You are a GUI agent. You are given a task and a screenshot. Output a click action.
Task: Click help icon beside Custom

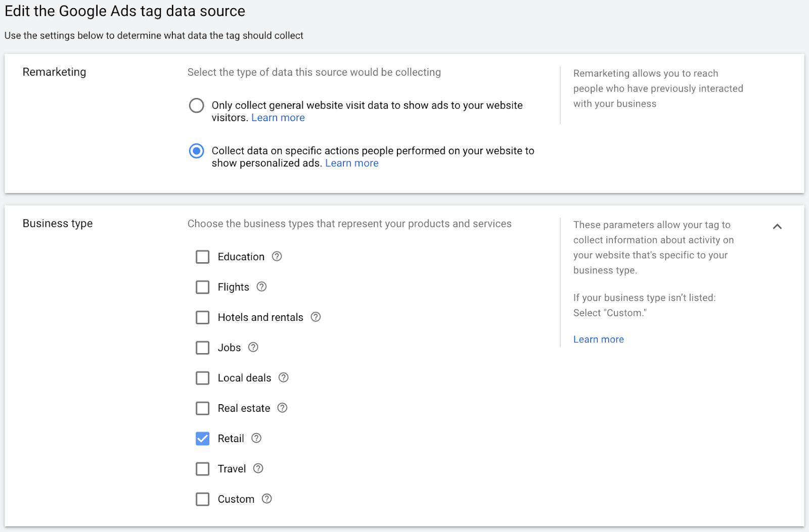tap(267, 499)
